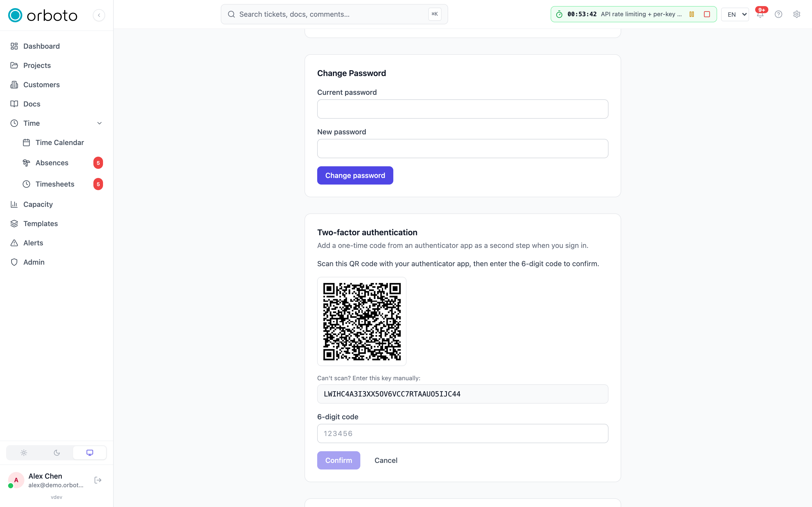Open settings gear icon
Screen dimensions: 812x507
(x=797, y=14)
